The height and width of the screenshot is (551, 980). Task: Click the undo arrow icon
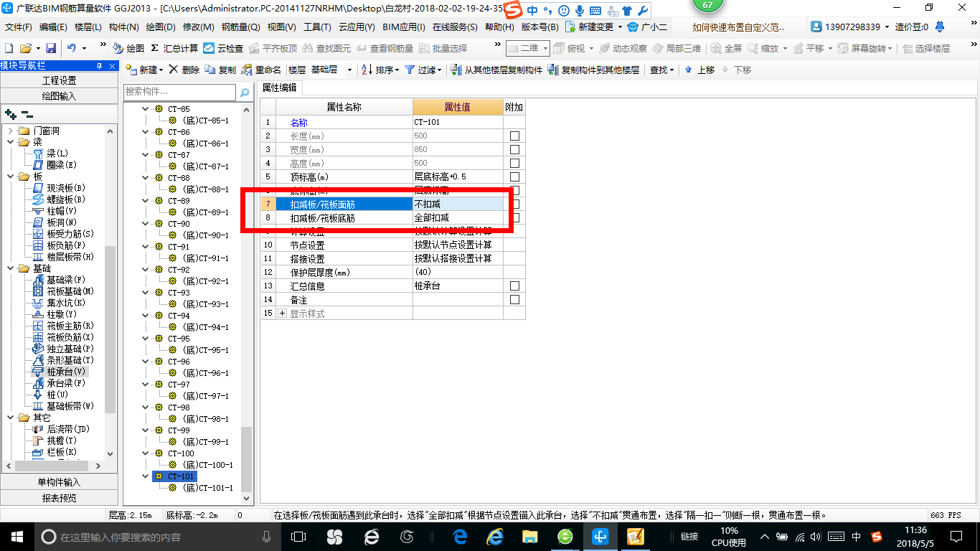[72, 48]
